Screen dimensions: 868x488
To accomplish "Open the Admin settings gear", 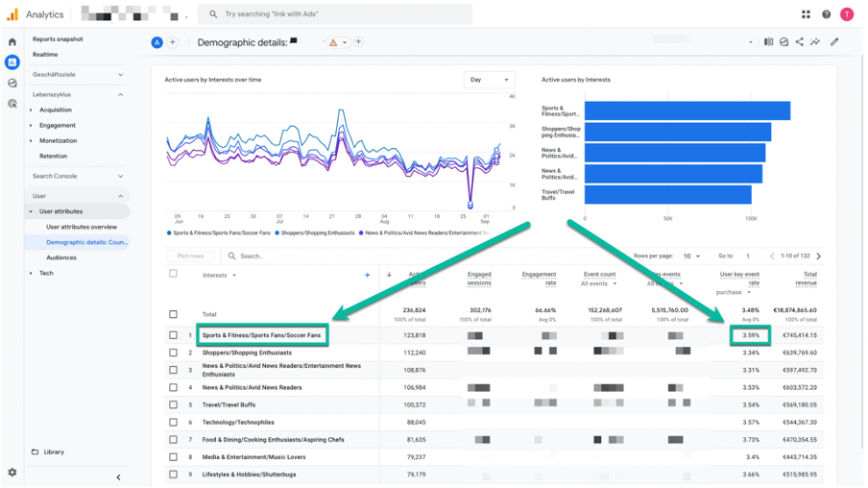I will click(12, 472).
